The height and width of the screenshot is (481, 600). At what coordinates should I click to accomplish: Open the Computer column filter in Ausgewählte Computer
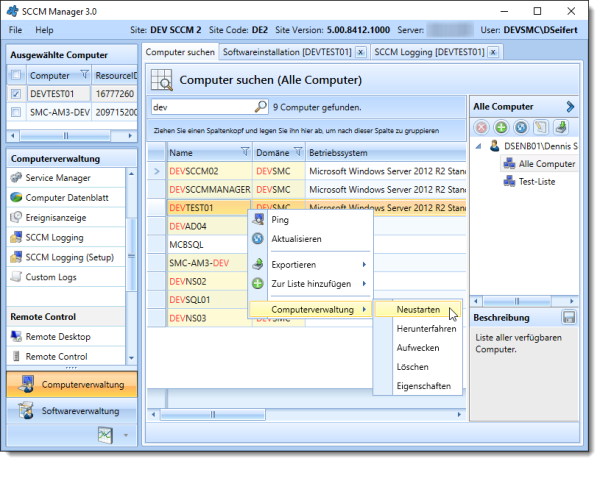point(85,74)
